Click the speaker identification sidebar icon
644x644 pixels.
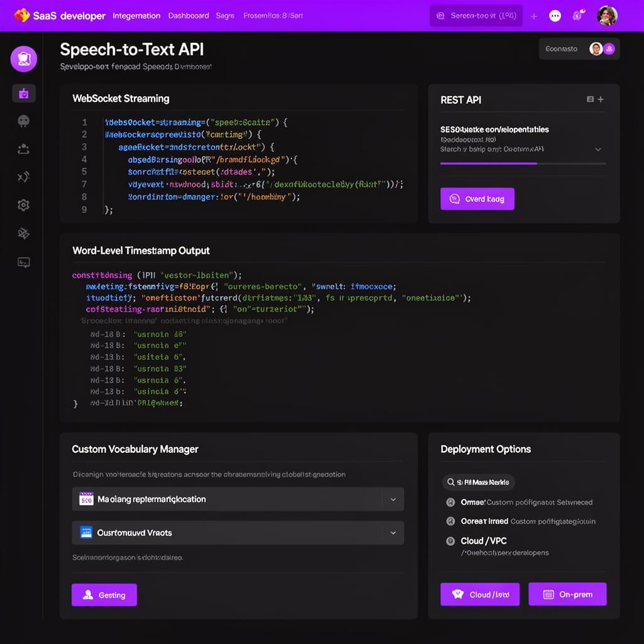pos(23,121)
